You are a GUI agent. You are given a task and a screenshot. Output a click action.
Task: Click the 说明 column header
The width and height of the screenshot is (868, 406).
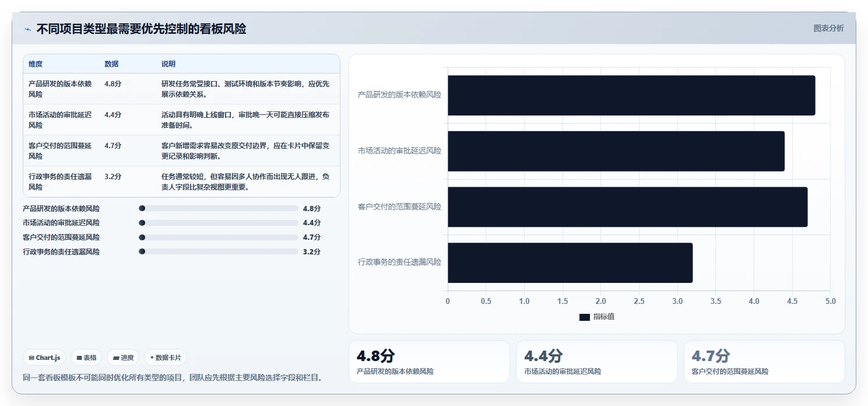click(x=168, y=64)
